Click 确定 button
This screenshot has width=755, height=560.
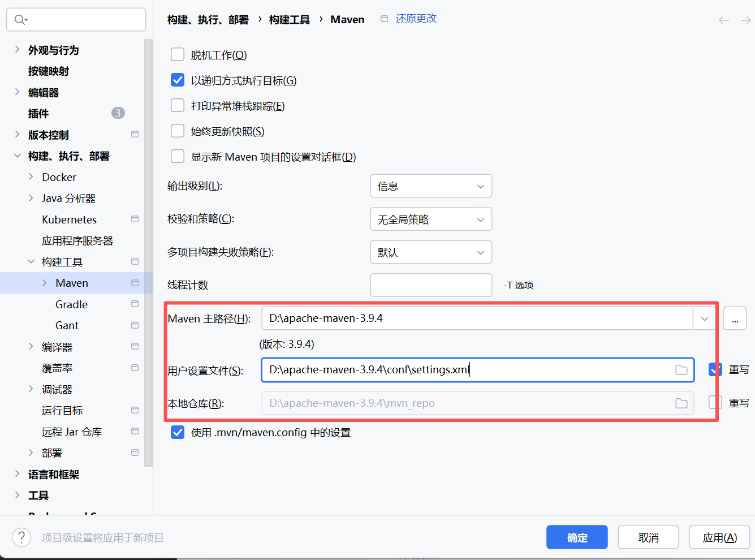577,537
